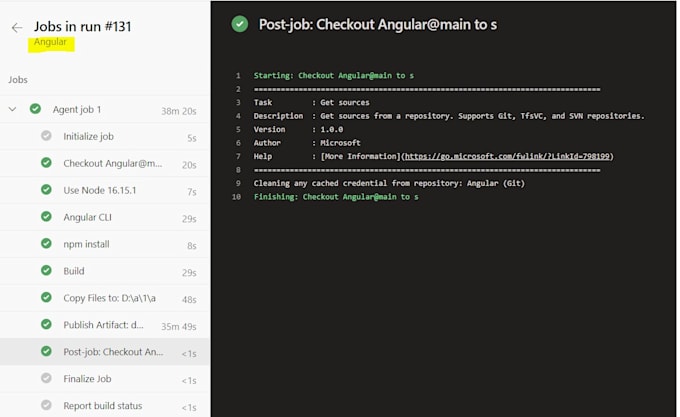This screenshot has height=417, width=680.
Task: Open the Angular CLI step
Action: click(105, 217)
